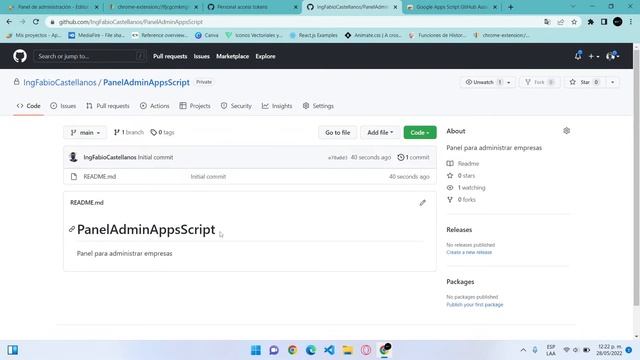Viewport: 640px width, 360px height.
Task: Click the browser address bar
Action: point(294,22)
